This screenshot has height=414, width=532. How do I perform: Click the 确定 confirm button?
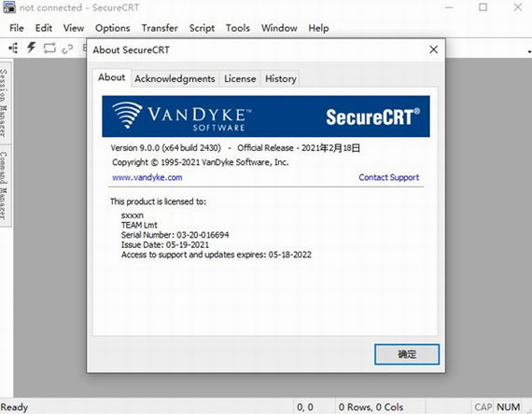407,354
